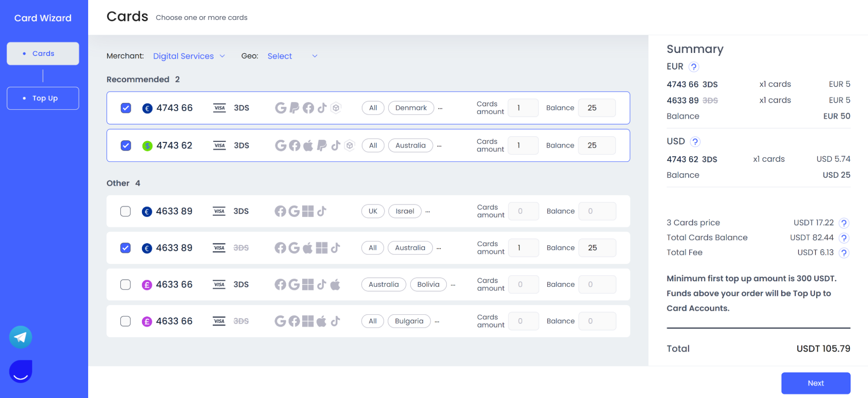Click the PayPal icon in 4743 66 row
The height and width of the screenshot is (398, 868).
coord(294,108)
